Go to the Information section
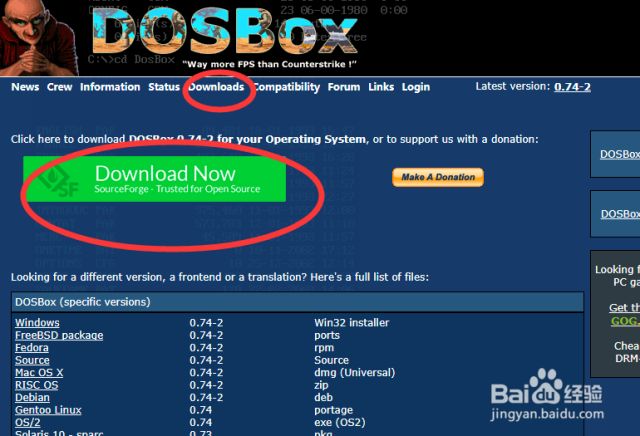This screenshot has height=436, width=640. [110, 87]
